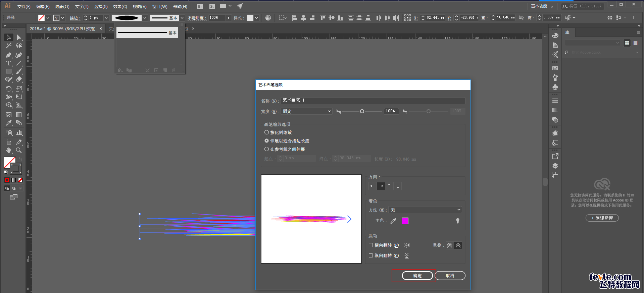The image size is (644, 293).
Task: Click the 取消 button
Action: point(450,276)
